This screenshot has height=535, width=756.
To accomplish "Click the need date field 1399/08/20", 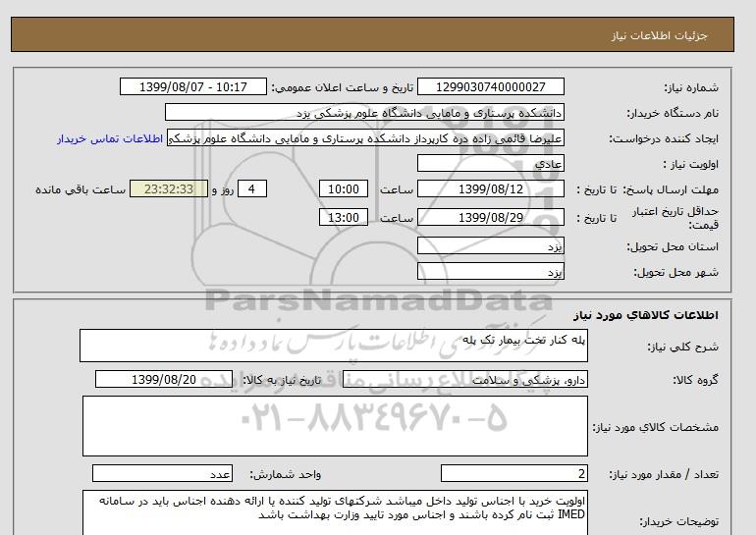I will click(x=164, y=379).
